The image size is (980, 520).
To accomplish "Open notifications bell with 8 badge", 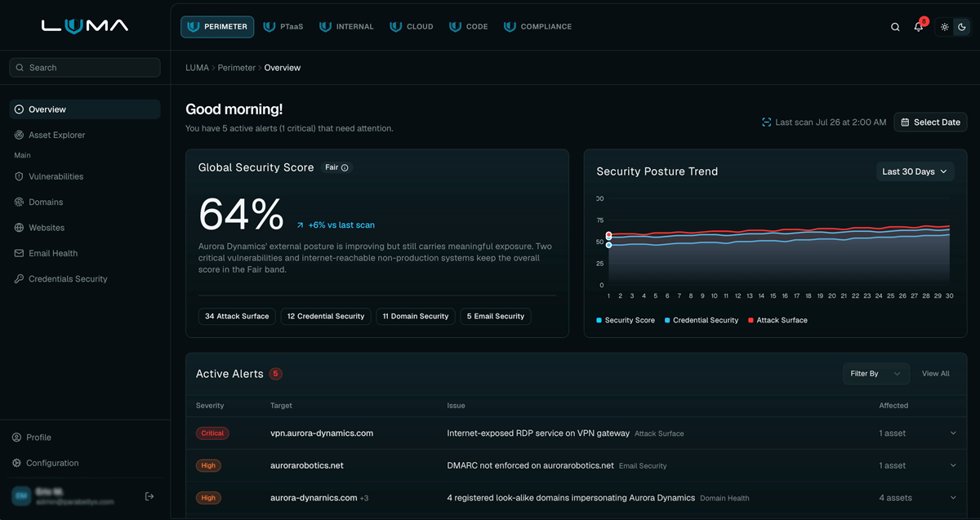I will pyautogui.click(x=919, y=27).
